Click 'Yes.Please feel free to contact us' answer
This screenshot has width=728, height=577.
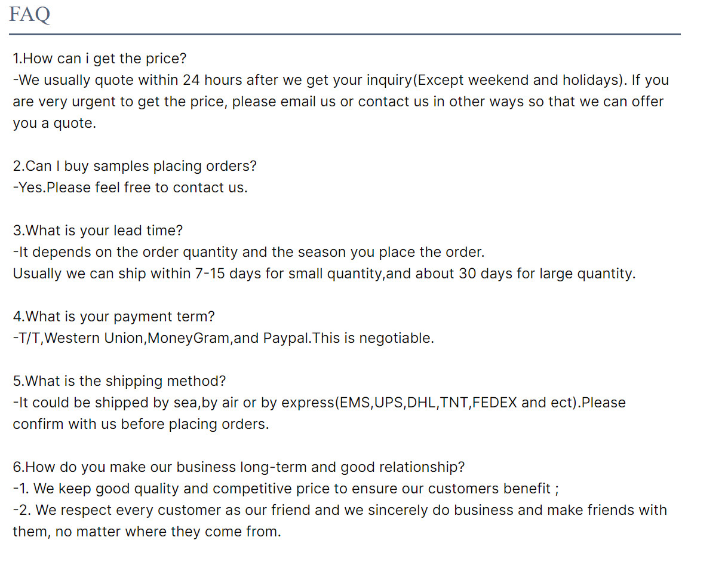click(x=130, y=188)
